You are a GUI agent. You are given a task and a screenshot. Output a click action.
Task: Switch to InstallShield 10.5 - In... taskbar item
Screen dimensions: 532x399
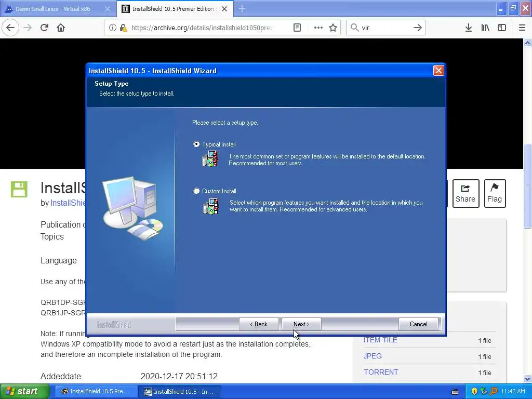179,391
